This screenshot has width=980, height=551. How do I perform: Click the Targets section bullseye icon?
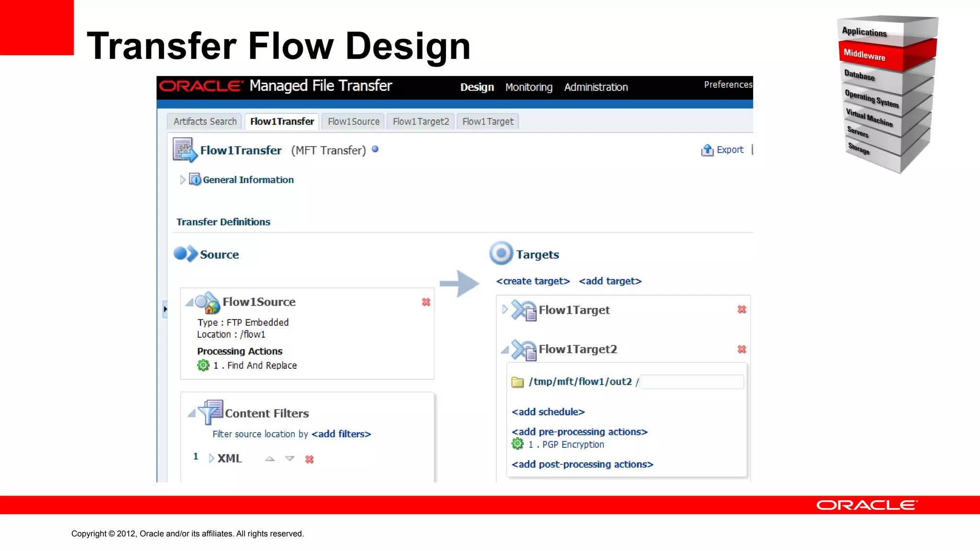pos(501,253)
